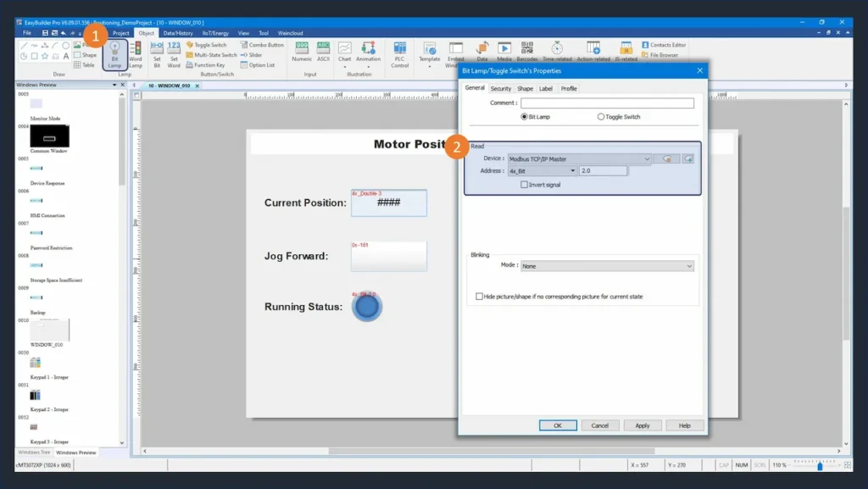The height and width of the screenshot is (489, 868).
Task: Click the Apply button
Action: [643, 425]
